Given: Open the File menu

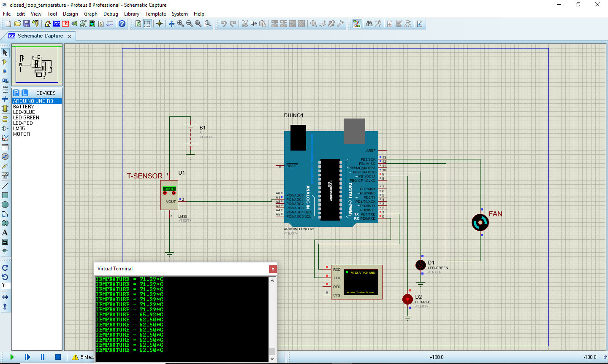Looking at the screenshot, I should click(7, 13).
